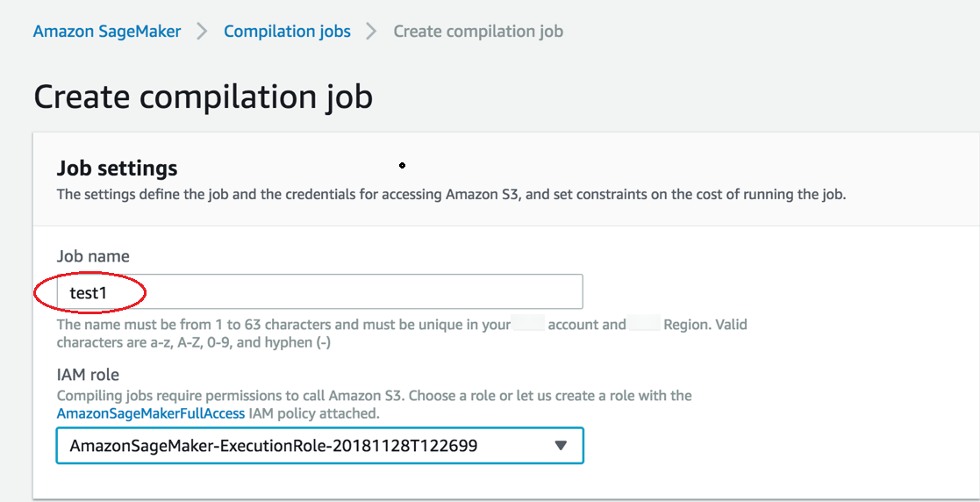980x502 pixels.
Task: Open the Amazon SageMaker breadcrumb link
Action: coord(106,32)
